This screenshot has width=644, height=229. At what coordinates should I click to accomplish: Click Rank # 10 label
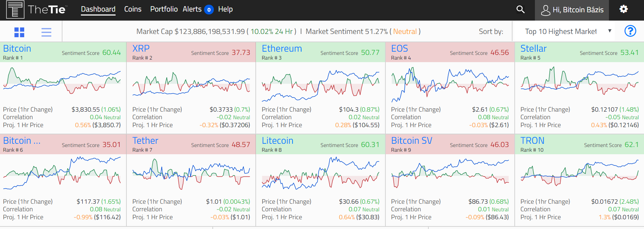pyautogui.click(x=532, y=150)
